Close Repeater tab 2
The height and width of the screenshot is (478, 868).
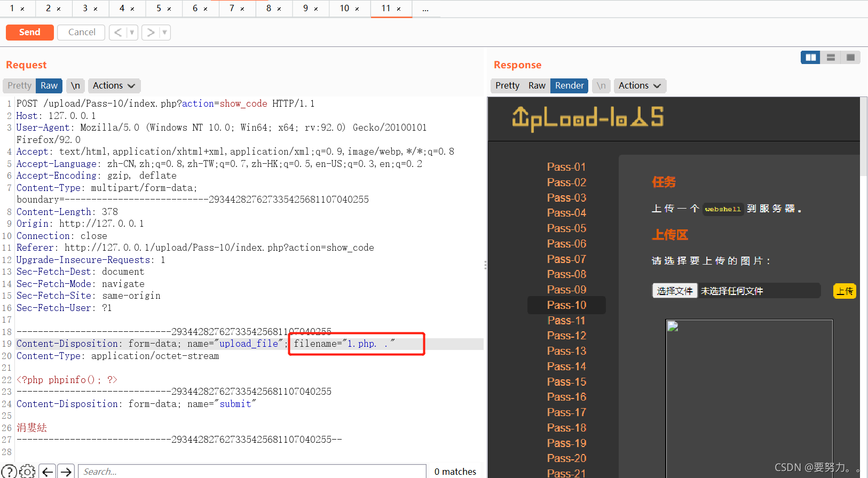click(59, 9)
